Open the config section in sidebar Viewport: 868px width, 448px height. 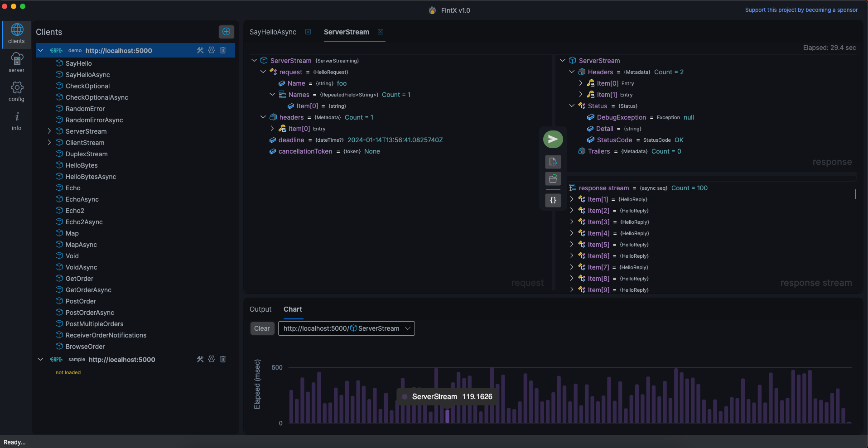(x=16, y=92)
